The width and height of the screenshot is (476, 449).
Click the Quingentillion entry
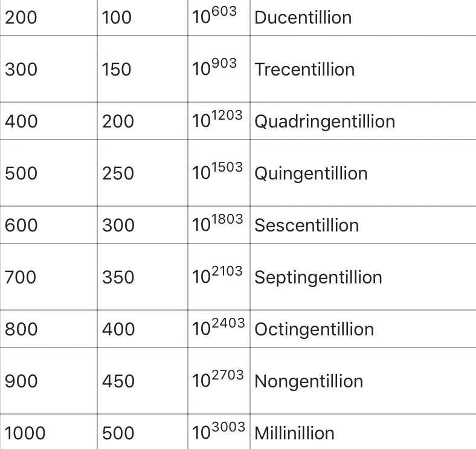(310, 173)
